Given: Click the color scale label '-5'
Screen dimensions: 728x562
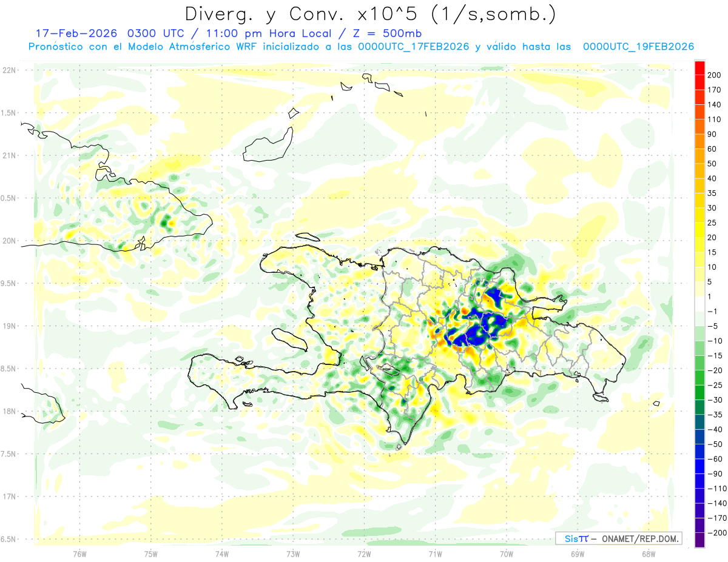Looking at the screenshot, I should [714, 326].
